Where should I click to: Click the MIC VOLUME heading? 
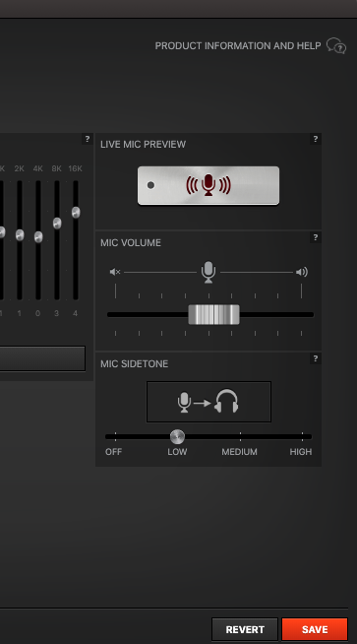pyautogui.click(x=131, y=243)
